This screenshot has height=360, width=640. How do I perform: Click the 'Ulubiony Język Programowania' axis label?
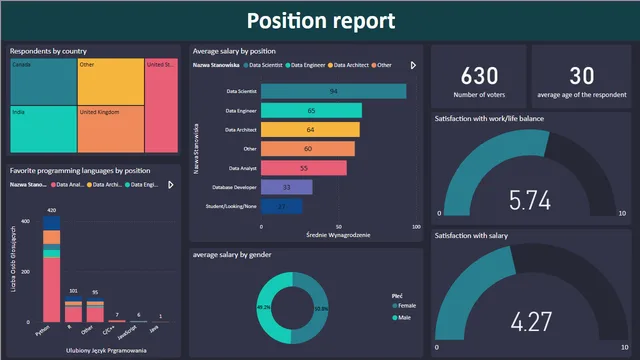pyautogui.click(x=106, y=351)
